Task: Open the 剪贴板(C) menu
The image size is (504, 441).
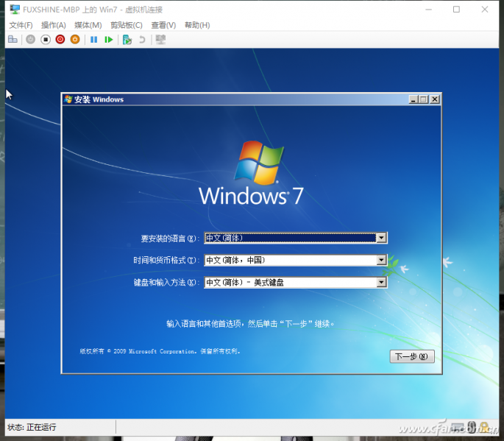Action: (127, 25)
